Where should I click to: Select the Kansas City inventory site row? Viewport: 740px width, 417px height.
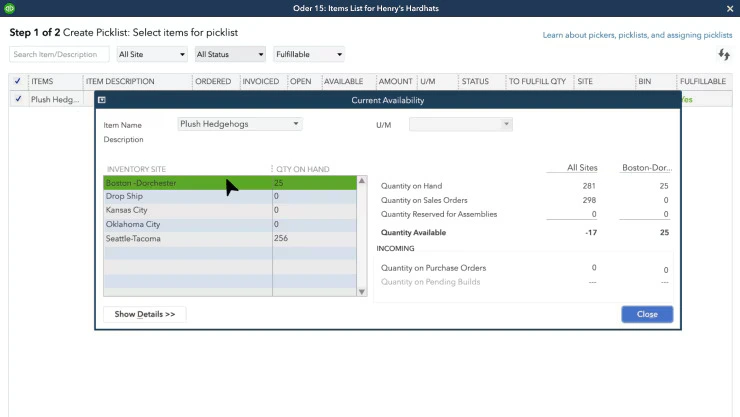(230, 210)
